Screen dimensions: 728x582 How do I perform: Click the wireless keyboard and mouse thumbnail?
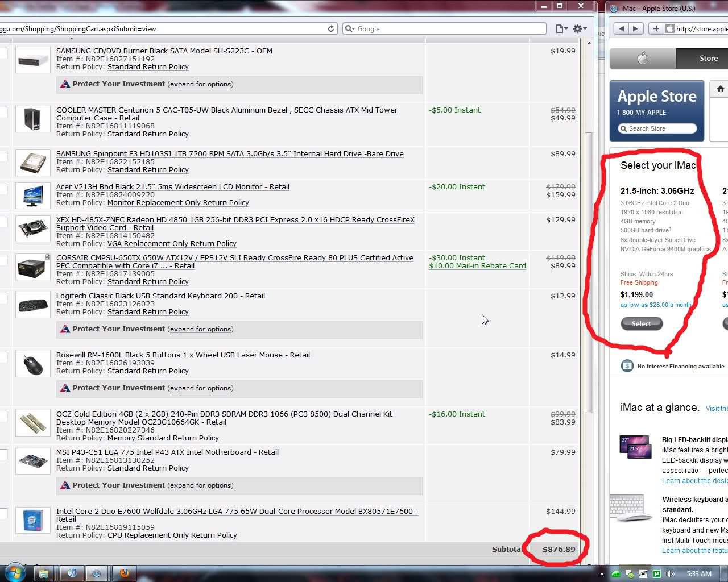(632, 508)
